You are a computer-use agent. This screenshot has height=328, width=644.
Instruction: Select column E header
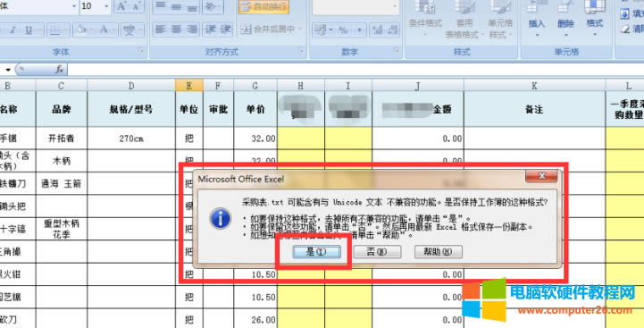[189, 86]
